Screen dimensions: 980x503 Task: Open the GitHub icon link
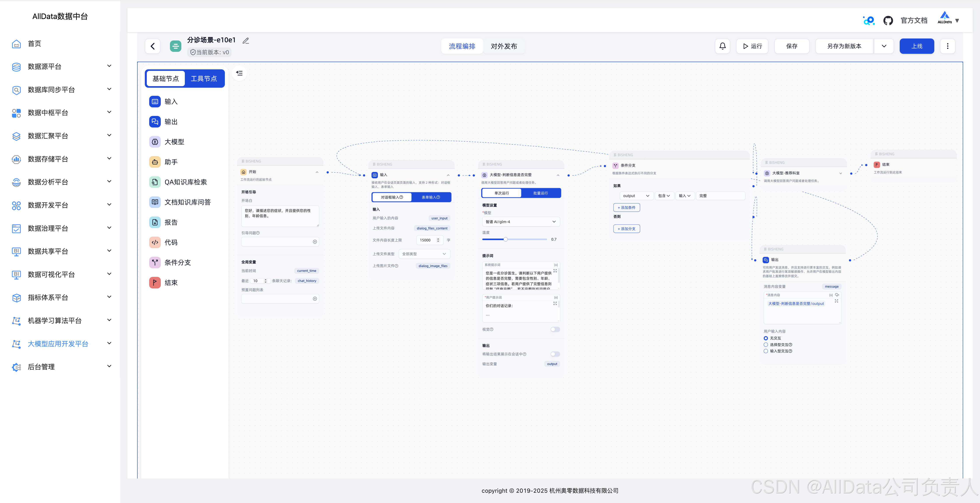coord(888,21)
